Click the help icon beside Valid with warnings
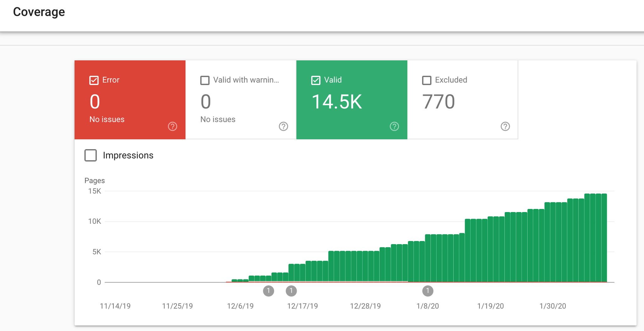This screenshot has width=644, height=331. click(x=283, y=126)
